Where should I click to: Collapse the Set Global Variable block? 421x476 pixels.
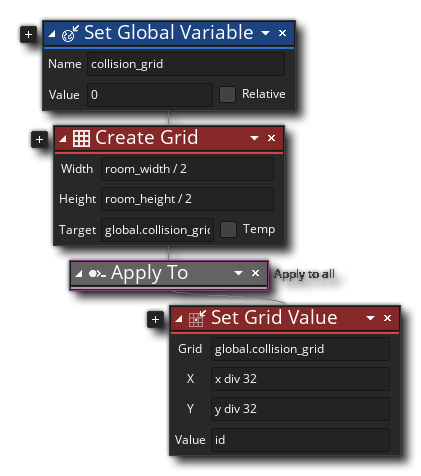(52, 33)
